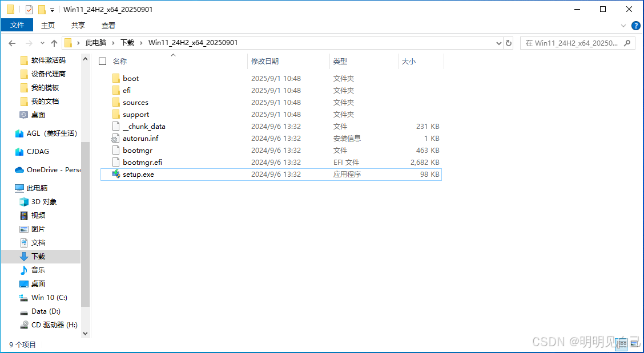Click navigation pane scrollbar down arrow
The height and width of the screenshot is (353, 644).
pos(86,333)
